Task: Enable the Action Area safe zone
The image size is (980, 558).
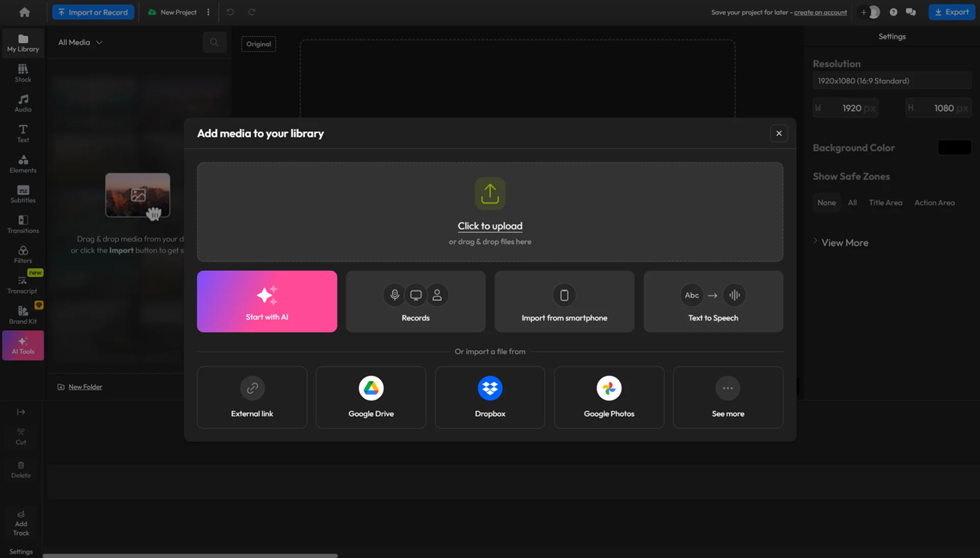Action: 935,202
